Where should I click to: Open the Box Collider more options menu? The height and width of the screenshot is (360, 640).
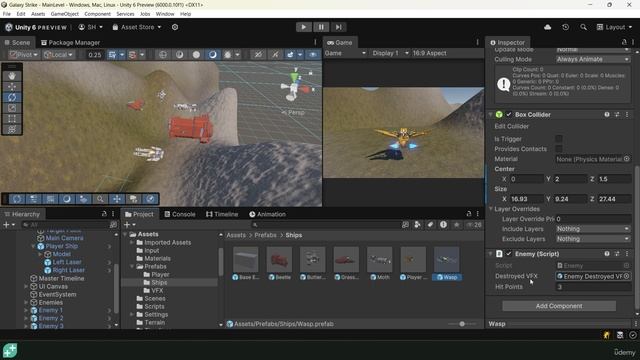pos(627,115)
